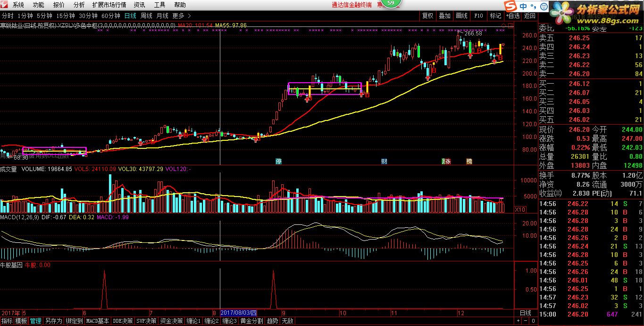Click the 财 marker on chart

pyautogui.click(x=384, y=161)
